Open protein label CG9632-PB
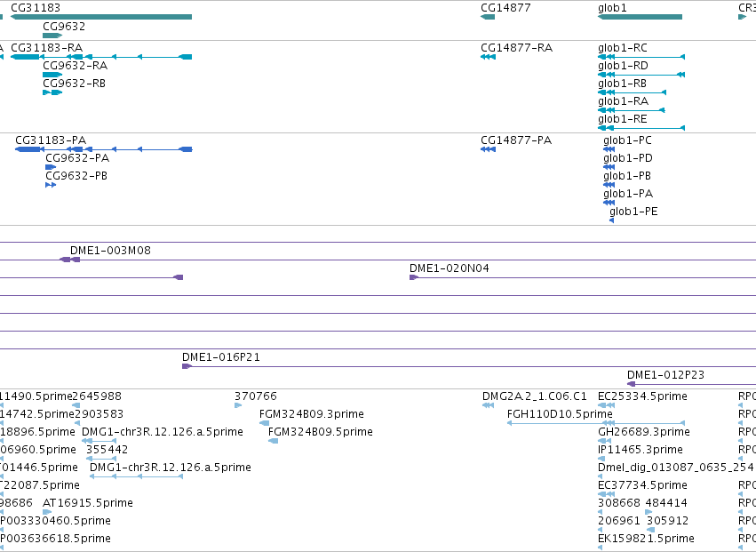 click(x=76, y=176)
